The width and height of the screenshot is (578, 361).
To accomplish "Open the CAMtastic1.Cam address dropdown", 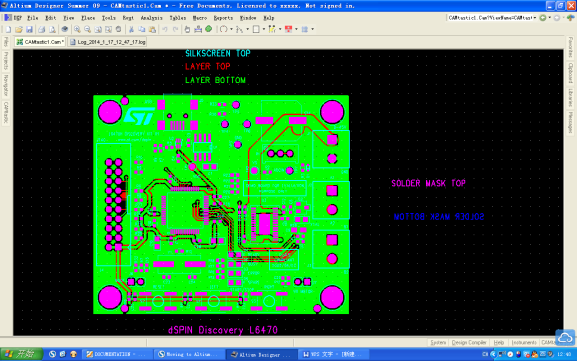I will click(x=535, y=18).
